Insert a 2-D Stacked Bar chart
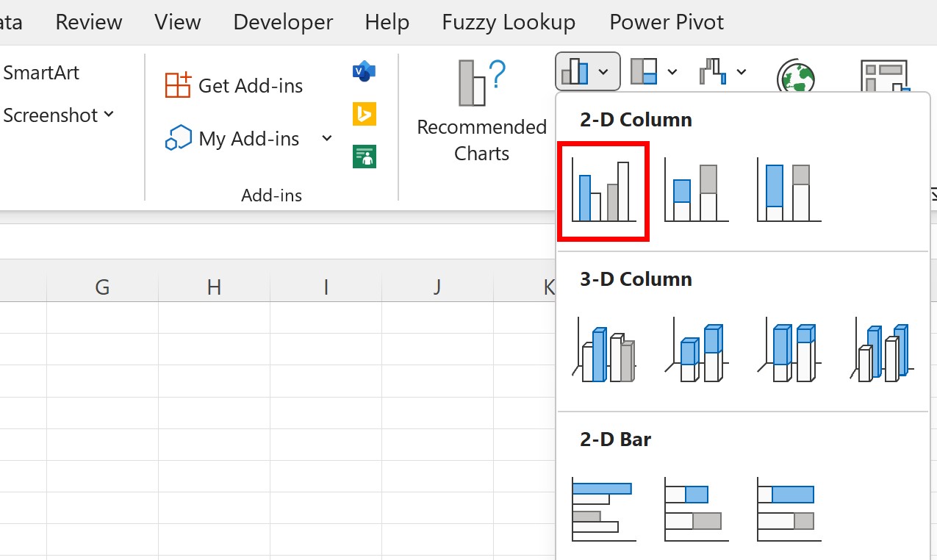 pos(695,509)
